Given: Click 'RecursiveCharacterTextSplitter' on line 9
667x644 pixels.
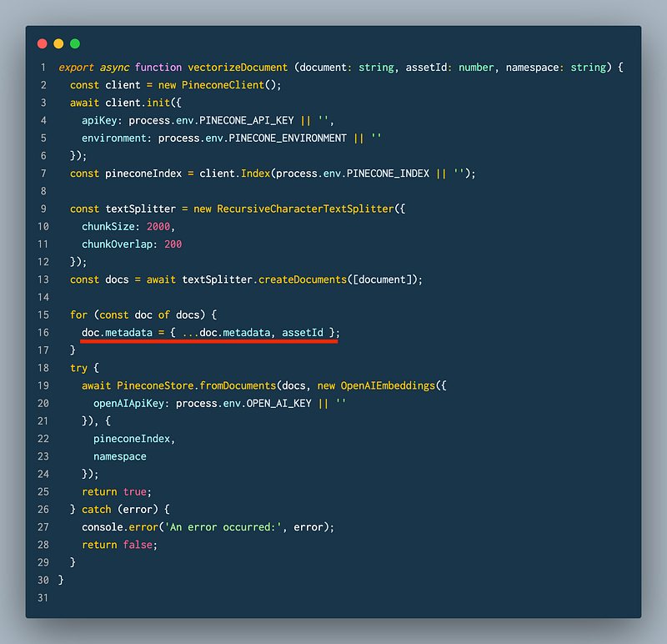Looking at the screenshot, I should [305, 209].
